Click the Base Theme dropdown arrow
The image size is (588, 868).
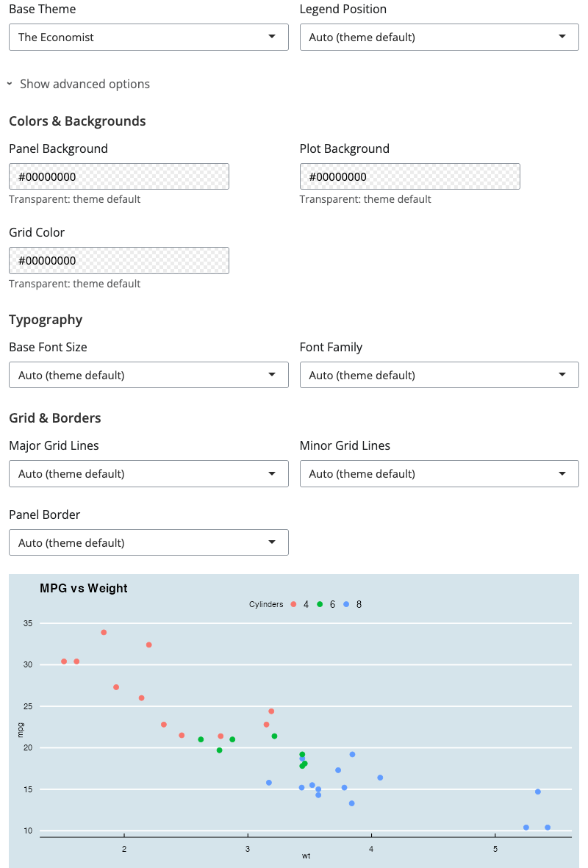(x=272, y=37)
